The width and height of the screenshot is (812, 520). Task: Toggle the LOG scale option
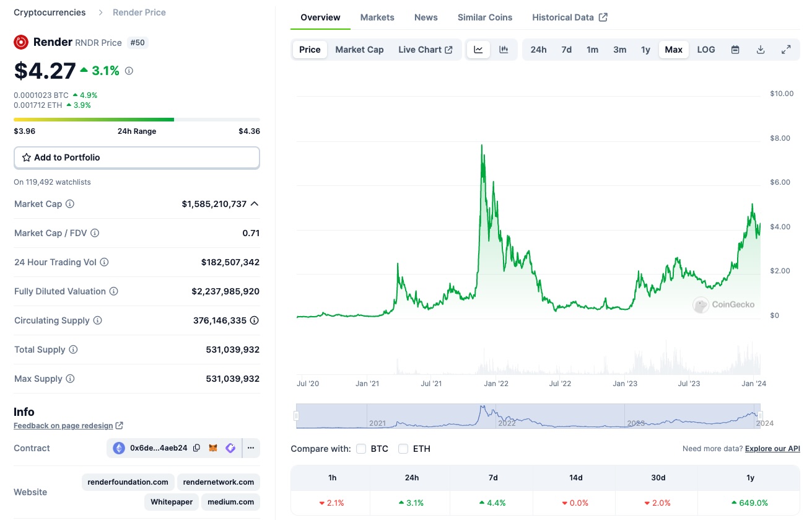coord(706,50)
